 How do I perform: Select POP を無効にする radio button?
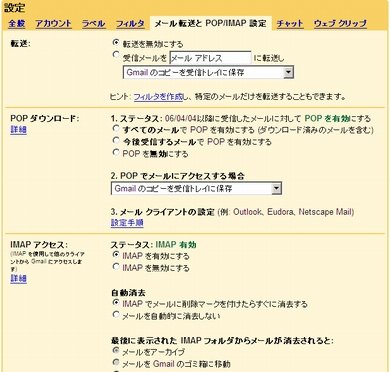[x=116, y=152]
